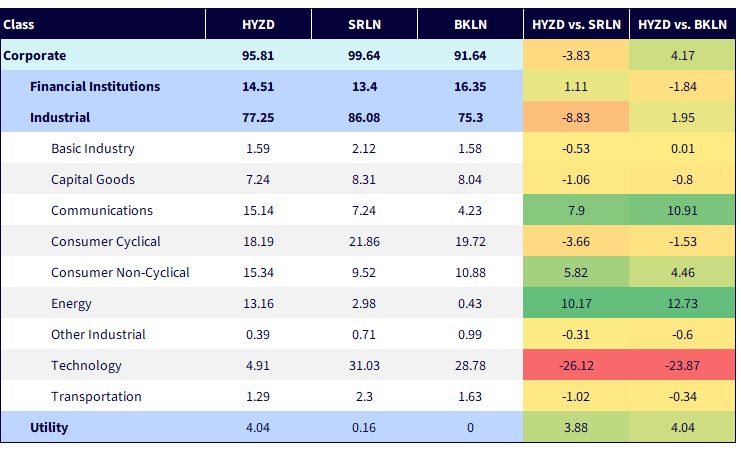
Task: Select the SRLN column header
Action: tap(364, 25)
